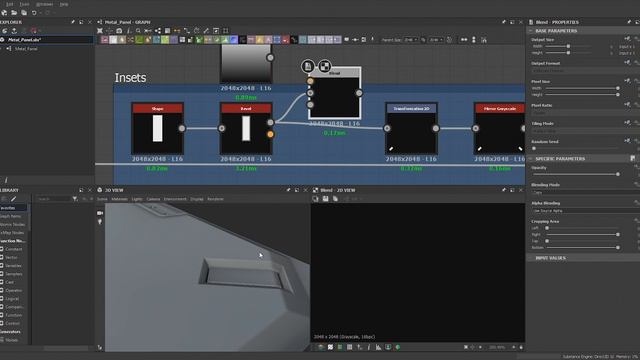Image resolution: width=640 pixels, height=360 pixels.
Task: Click the camera icon in the 3D View sidebar
Action: pos(100,213)
